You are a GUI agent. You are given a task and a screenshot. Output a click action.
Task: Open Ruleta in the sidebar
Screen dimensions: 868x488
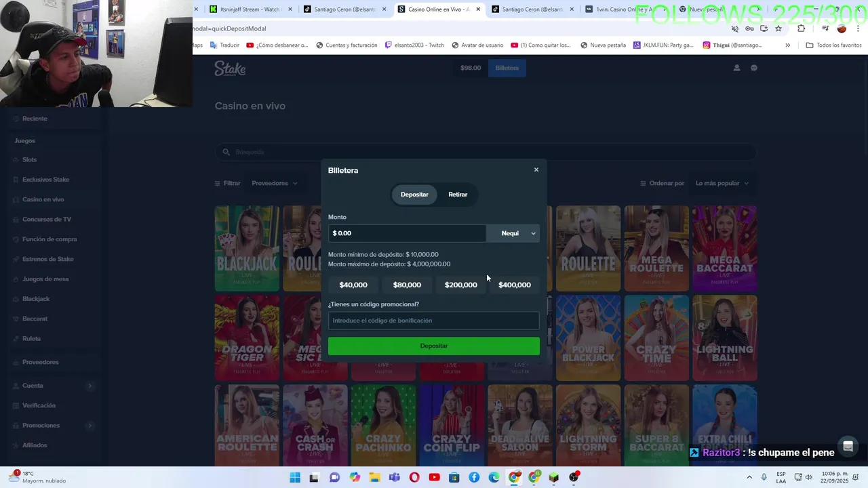tap(31, 338)
